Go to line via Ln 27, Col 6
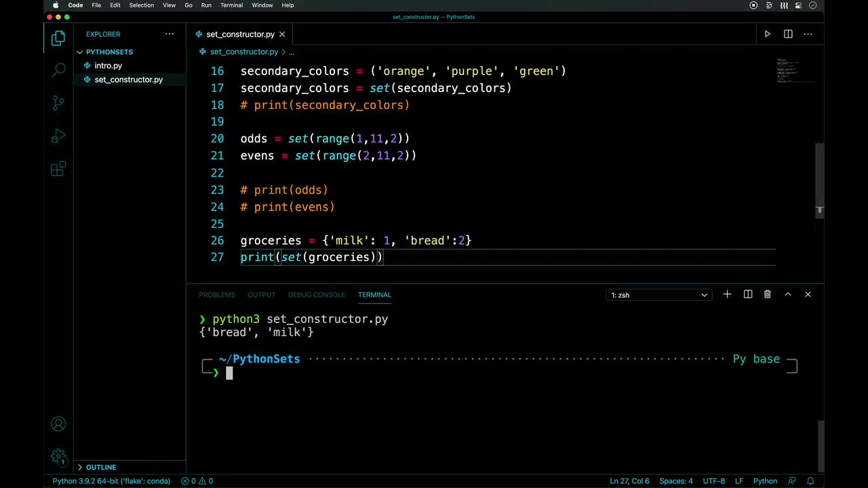The width and height of the screenshot is (868, 488). coord(629,481)
